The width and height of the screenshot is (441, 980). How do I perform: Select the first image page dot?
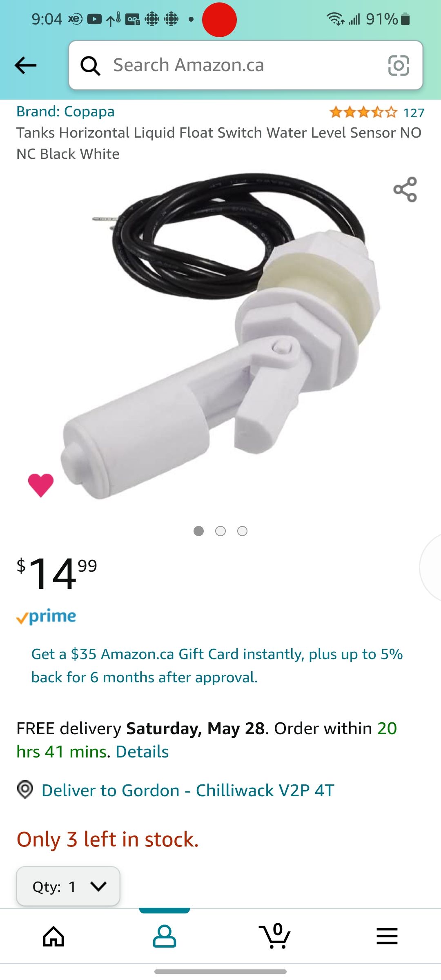pyautogui.click(x=198, y=531)
